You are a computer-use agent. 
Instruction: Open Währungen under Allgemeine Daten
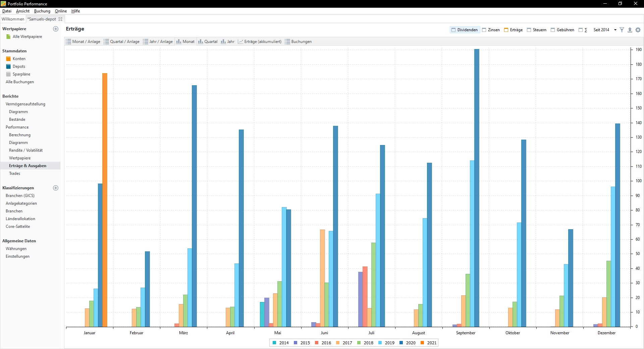(x=16, y=249)
